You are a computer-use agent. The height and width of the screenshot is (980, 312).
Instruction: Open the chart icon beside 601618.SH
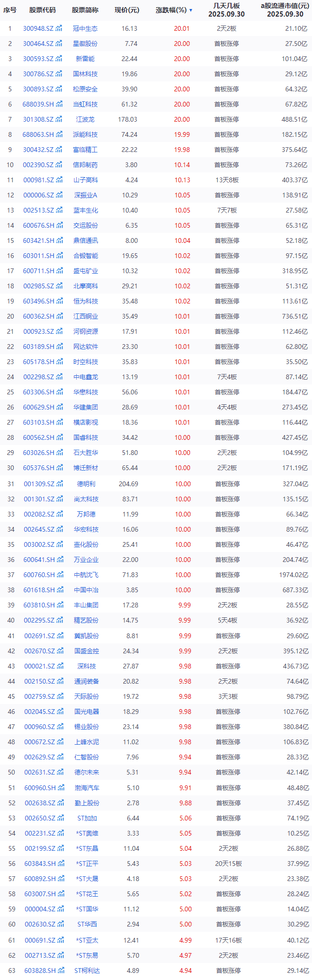(60, 590)
